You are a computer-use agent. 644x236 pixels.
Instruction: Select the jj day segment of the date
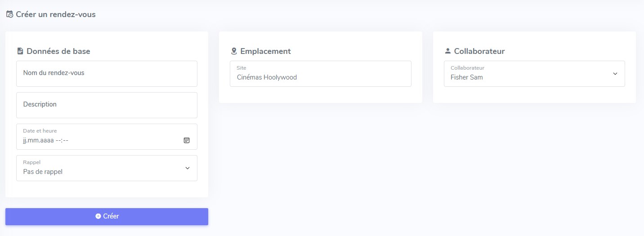coord(26,140)
